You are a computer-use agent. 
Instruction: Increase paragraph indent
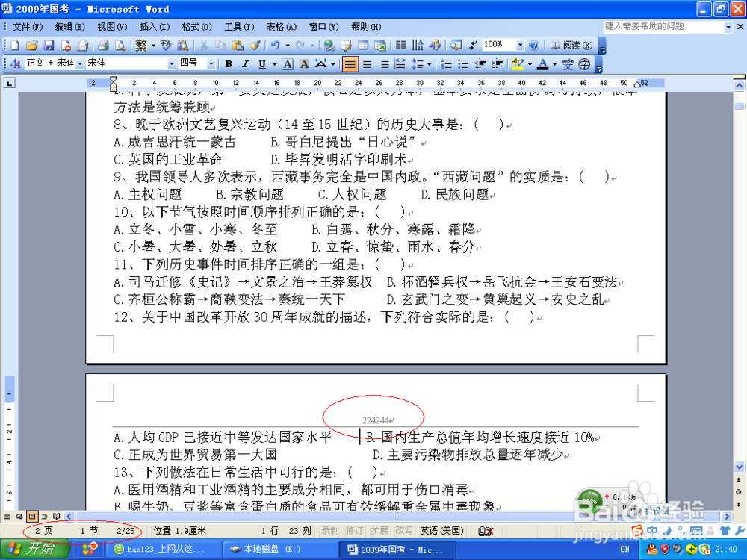(497, 63)
